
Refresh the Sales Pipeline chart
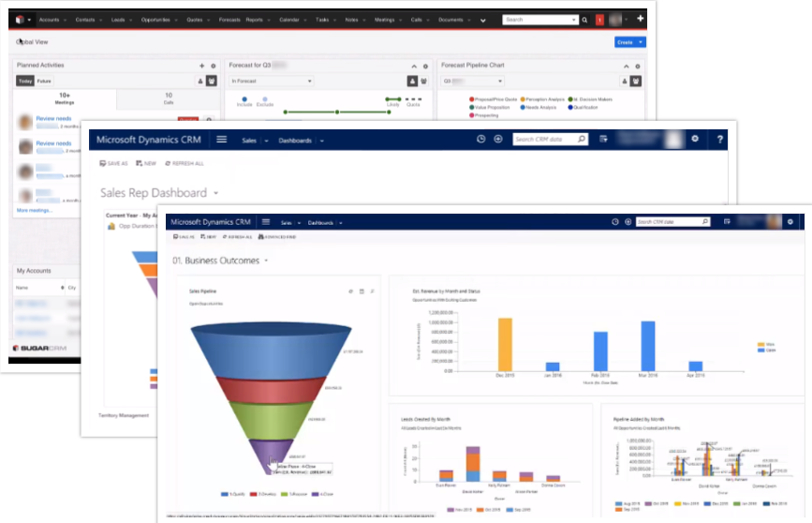[x=350, y=291]
